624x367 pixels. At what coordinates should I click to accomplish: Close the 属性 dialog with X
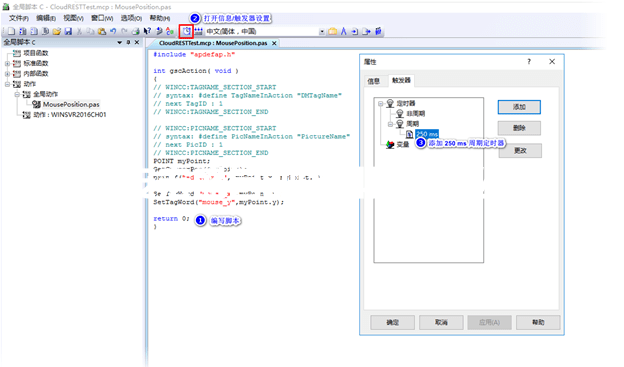(552, 62)
